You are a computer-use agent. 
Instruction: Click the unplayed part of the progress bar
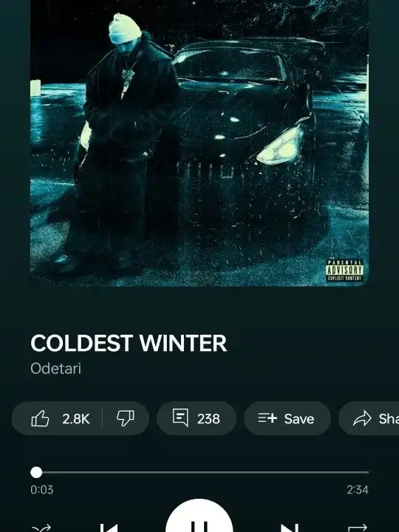[205, 472]
